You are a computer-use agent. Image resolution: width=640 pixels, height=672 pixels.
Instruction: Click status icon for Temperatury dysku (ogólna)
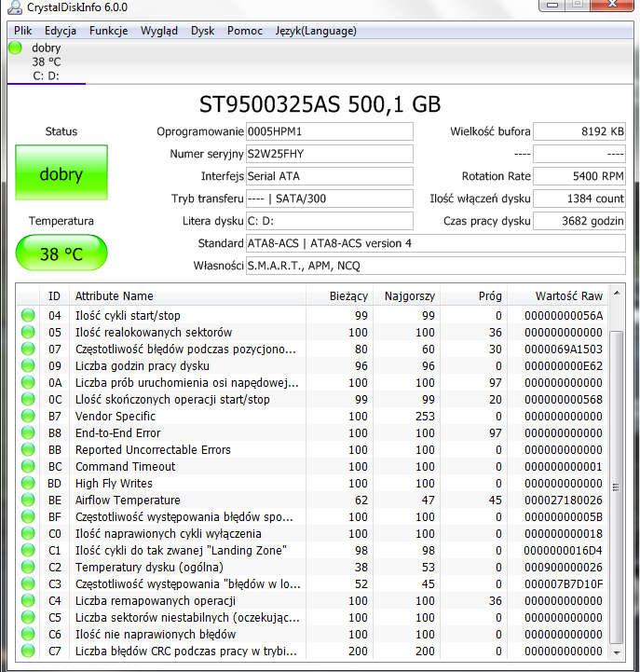click(28, 567)
